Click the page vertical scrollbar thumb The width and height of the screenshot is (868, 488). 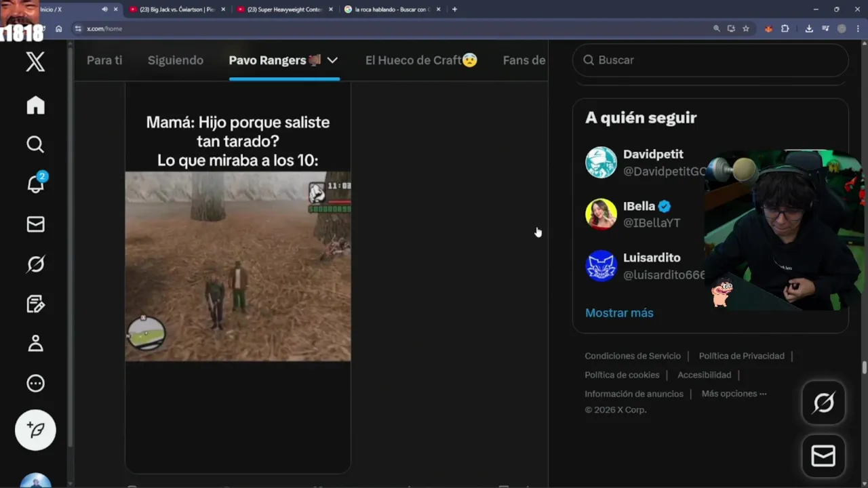click(864, 367)
